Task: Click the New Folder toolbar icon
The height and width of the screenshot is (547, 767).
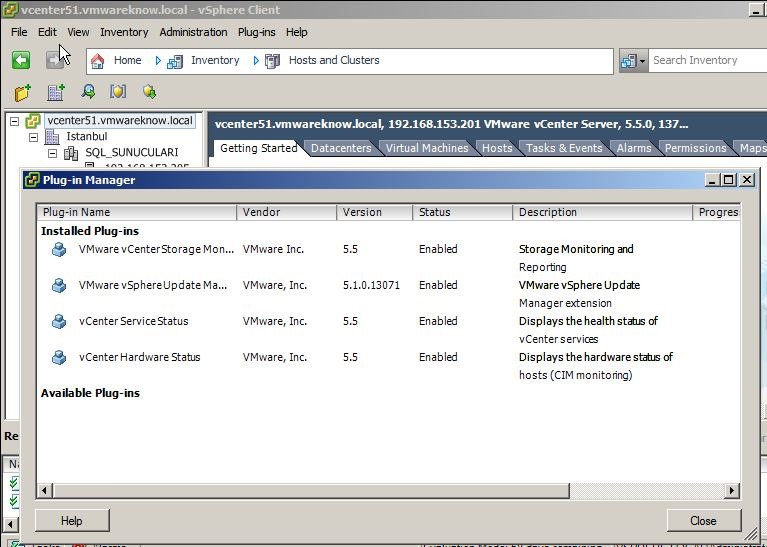Action: [x=23, y=92]
